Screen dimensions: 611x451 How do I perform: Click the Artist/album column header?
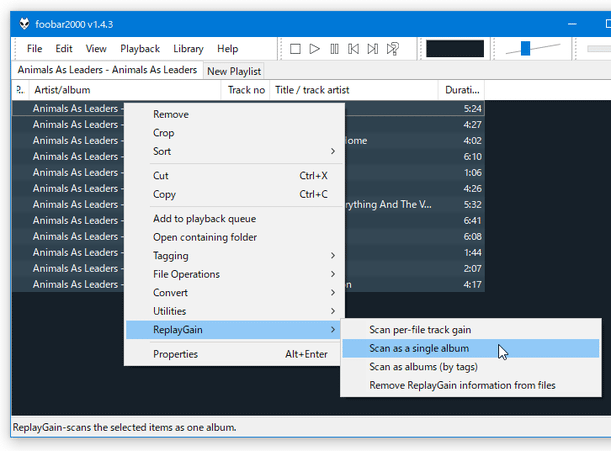125,90
